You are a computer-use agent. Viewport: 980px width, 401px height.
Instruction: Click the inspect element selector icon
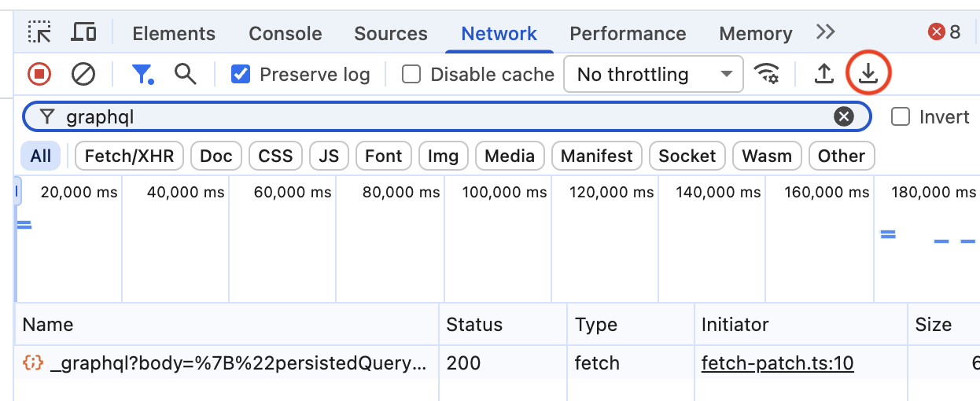39,33
